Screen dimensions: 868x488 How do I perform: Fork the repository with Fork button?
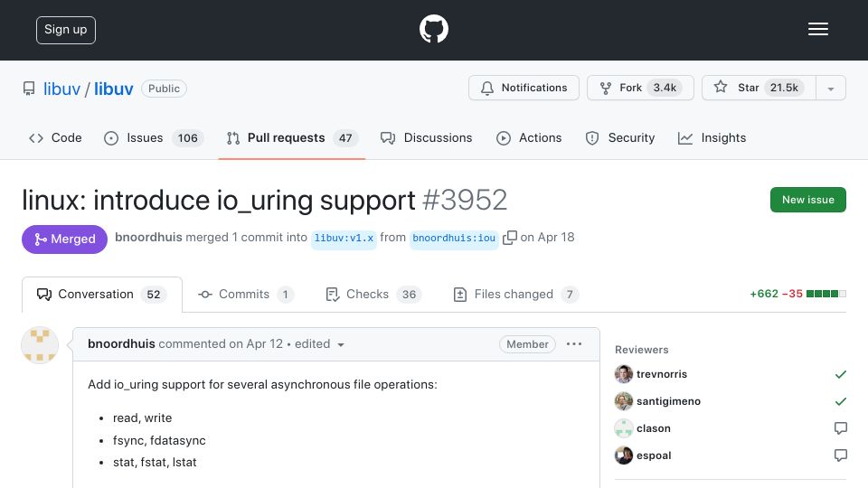[x=640, y=88]
